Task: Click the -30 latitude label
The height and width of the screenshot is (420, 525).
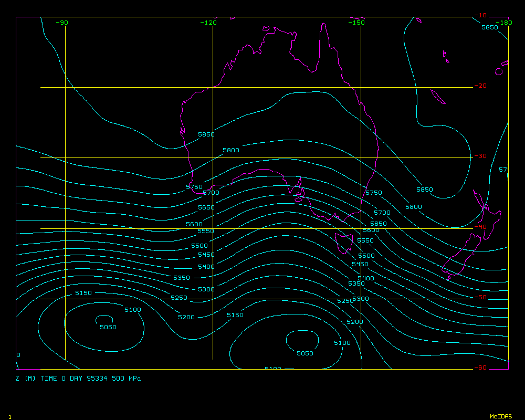Action: pos(480,156)
